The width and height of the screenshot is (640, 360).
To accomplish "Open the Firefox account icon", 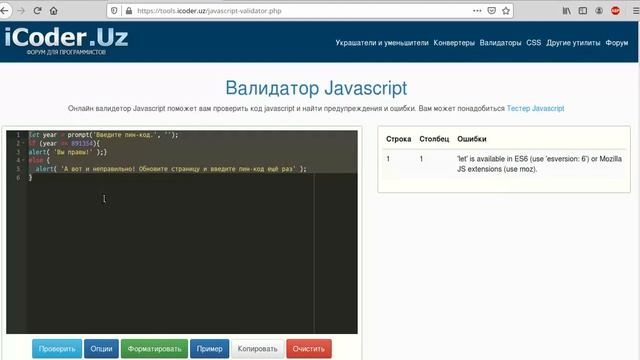I will (x=599, y=11).
